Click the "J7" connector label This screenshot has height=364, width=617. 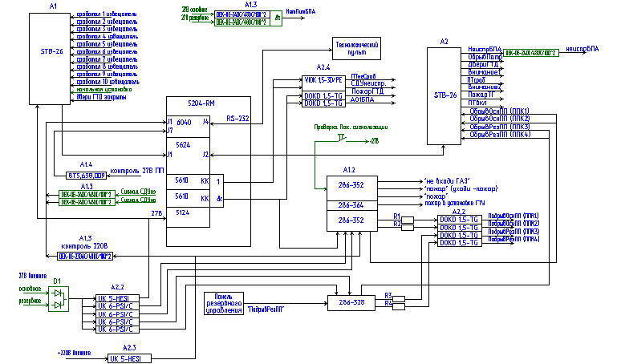click(x=169, y=130)
